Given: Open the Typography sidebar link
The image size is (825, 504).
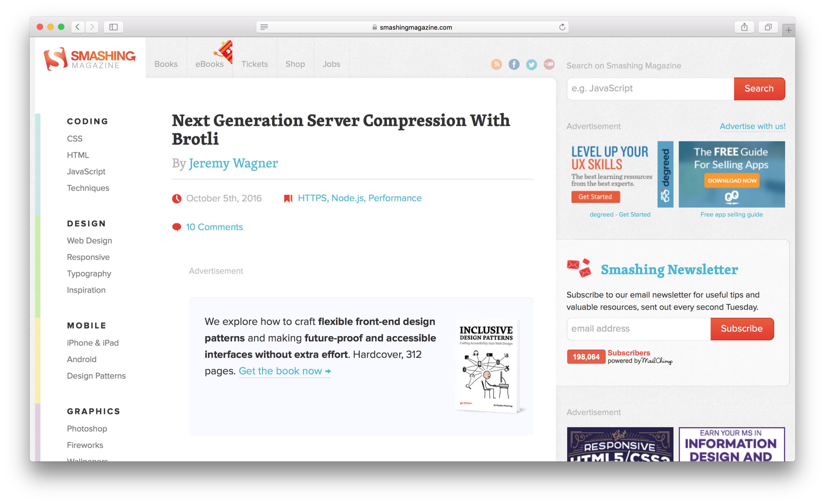Looking at the screenshot, I should [89, 274].
